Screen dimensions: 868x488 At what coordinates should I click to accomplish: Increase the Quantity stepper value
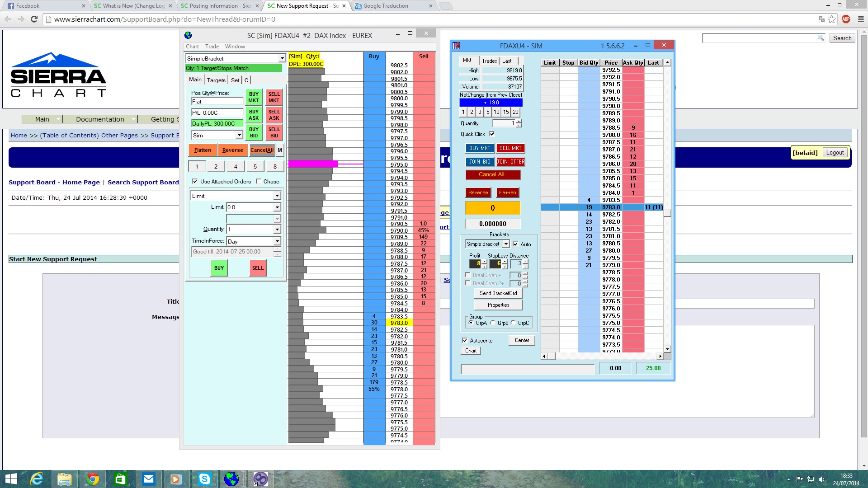519,121
